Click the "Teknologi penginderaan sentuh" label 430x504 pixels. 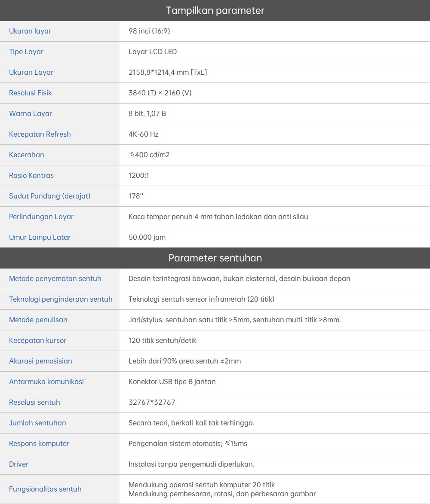(61, 299)
